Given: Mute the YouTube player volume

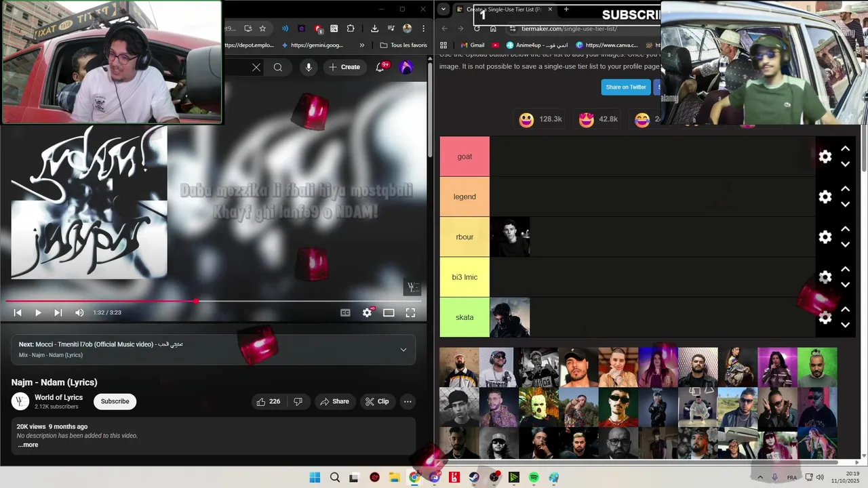Looking at the screenshot, I should (79, 312).
